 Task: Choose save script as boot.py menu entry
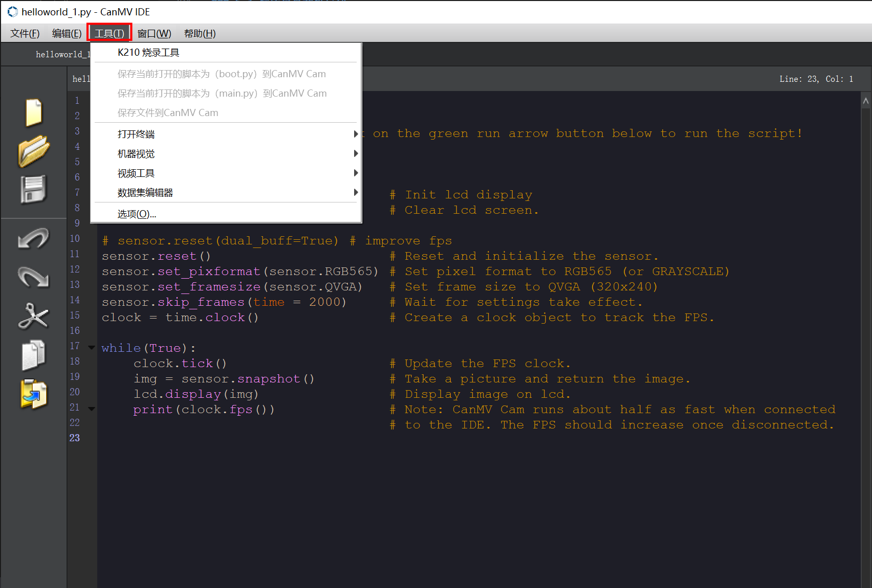pos(226,74)
